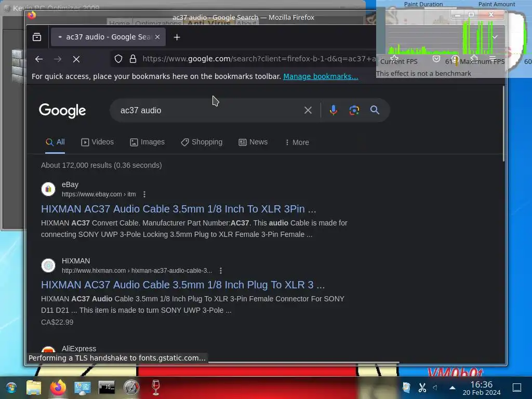Screen dimensions: 532x399
Task: Click the HIXMAN site name above its result
Action: 76,261
